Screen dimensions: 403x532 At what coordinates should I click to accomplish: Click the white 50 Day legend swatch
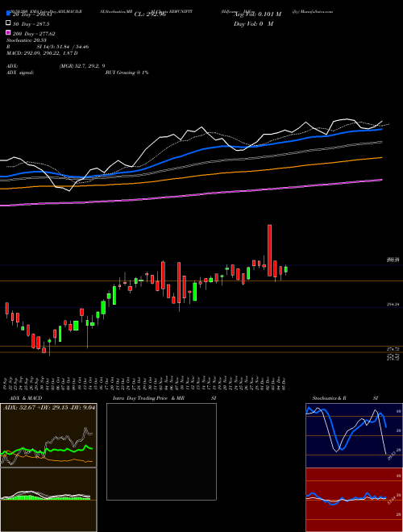(8, 23)
